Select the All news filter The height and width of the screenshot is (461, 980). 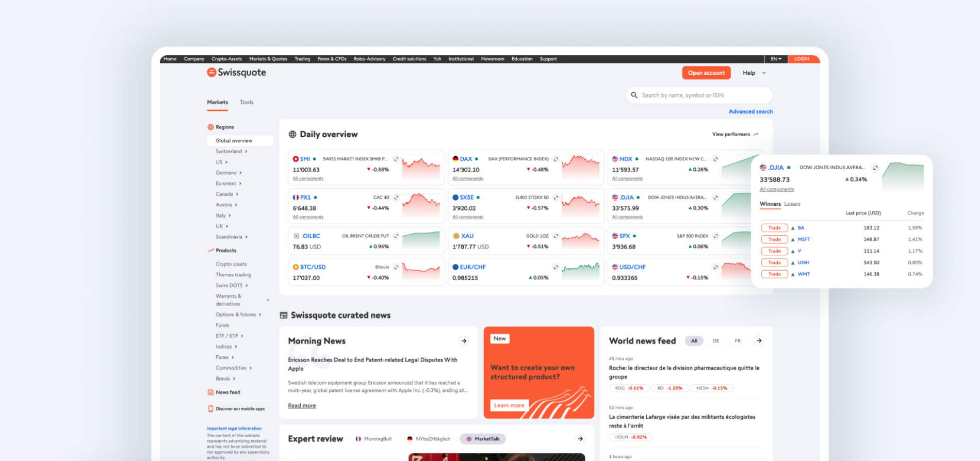click(x=694, y=341)
